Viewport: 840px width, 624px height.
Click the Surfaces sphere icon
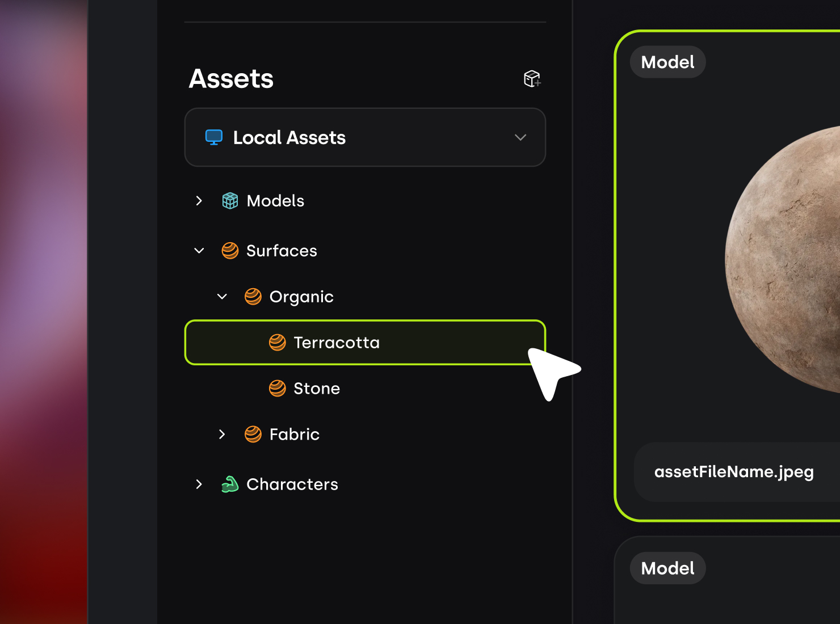coord(230,251)
